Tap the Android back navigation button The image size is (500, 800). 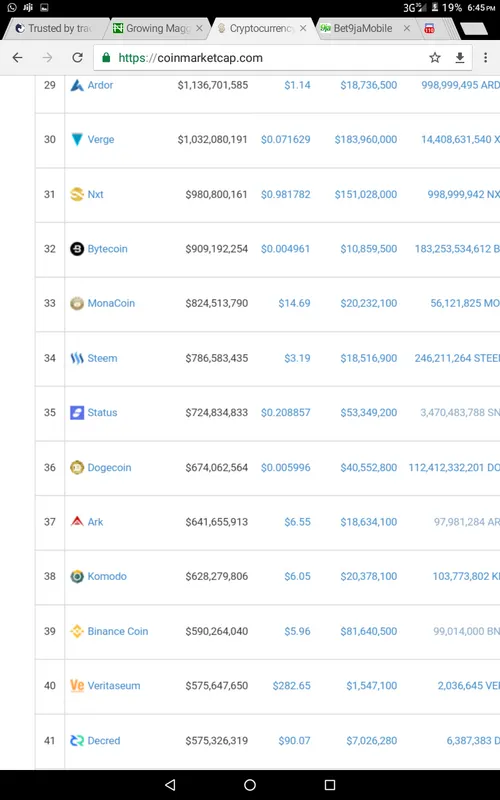pos(170,785)
